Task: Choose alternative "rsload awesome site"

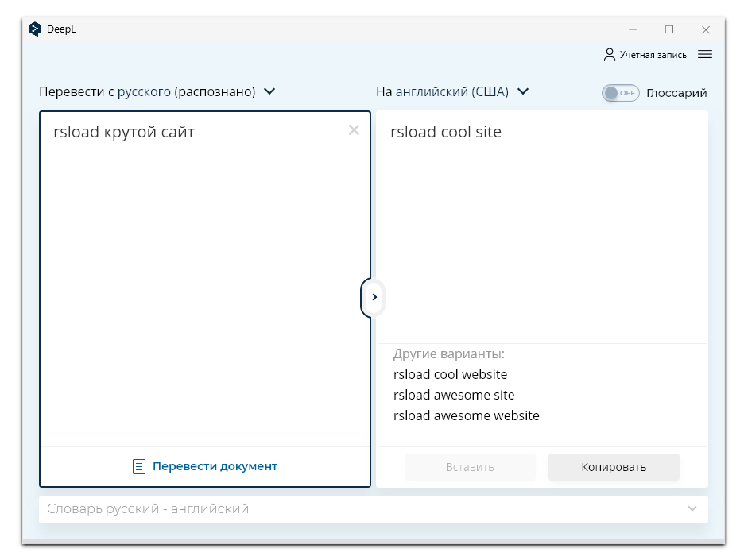Action: tap(454, 395)
